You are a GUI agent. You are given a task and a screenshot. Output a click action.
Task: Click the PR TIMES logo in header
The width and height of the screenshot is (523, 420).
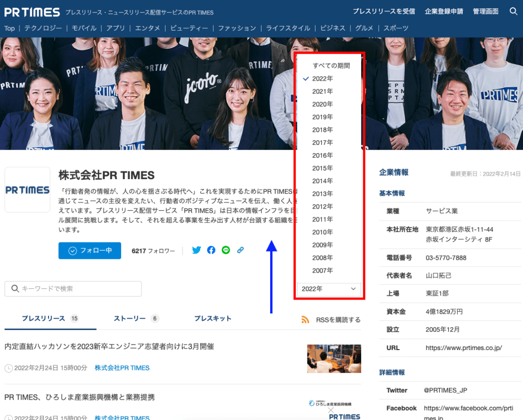32,12
